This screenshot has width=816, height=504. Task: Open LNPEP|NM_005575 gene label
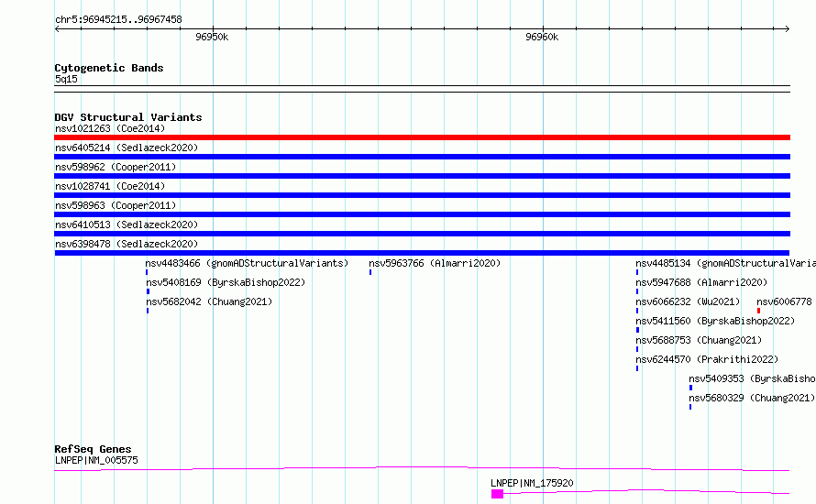pos(96,460)
